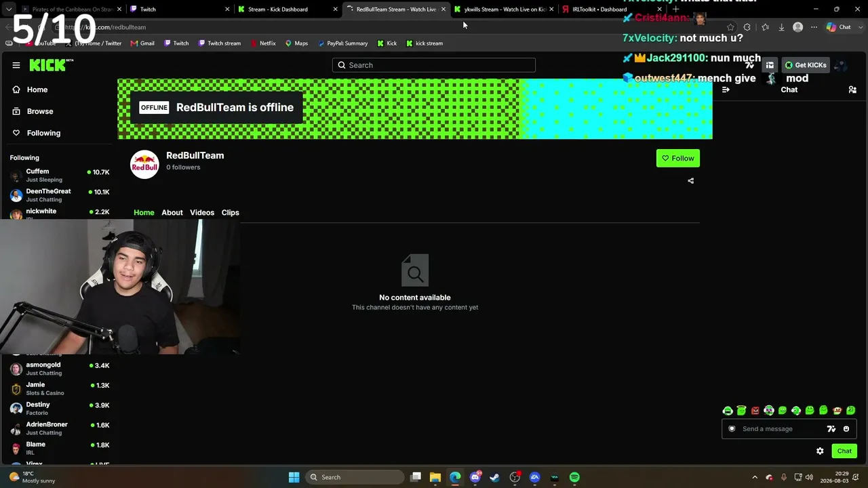868x488 pixels.
Task: Open Task View from the taskbar
Action: 416,477
